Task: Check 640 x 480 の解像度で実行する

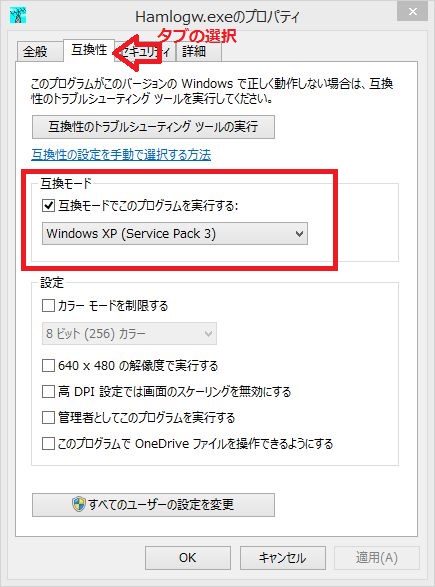Action: [48, 365]
